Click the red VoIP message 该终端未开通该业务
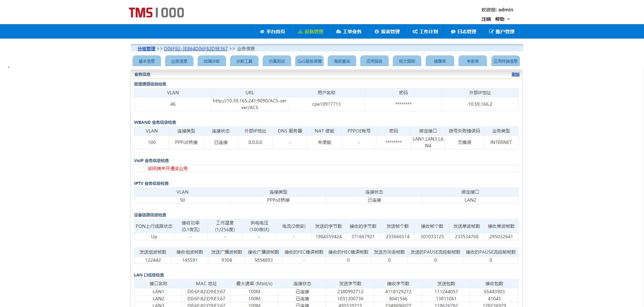This screenshot has height=307, width=644. coord(168,168)
